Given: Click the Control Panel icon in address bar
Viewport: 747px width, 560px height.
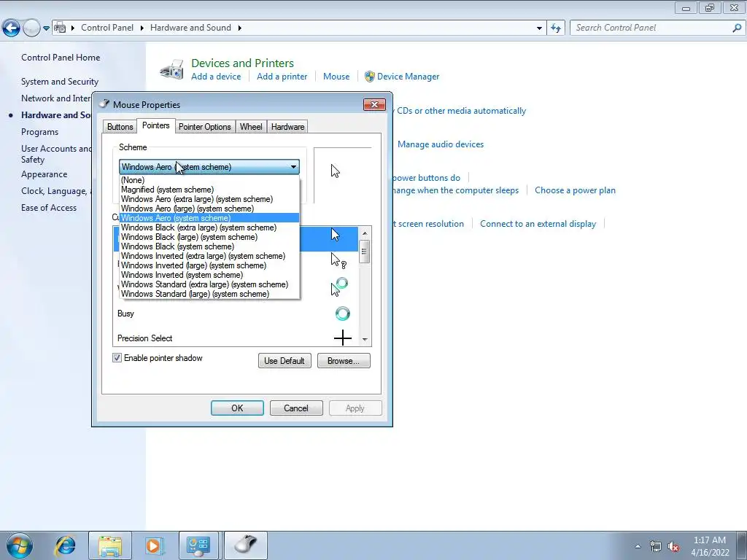Looking at the screenshot, I should click(x=60, y=28).
